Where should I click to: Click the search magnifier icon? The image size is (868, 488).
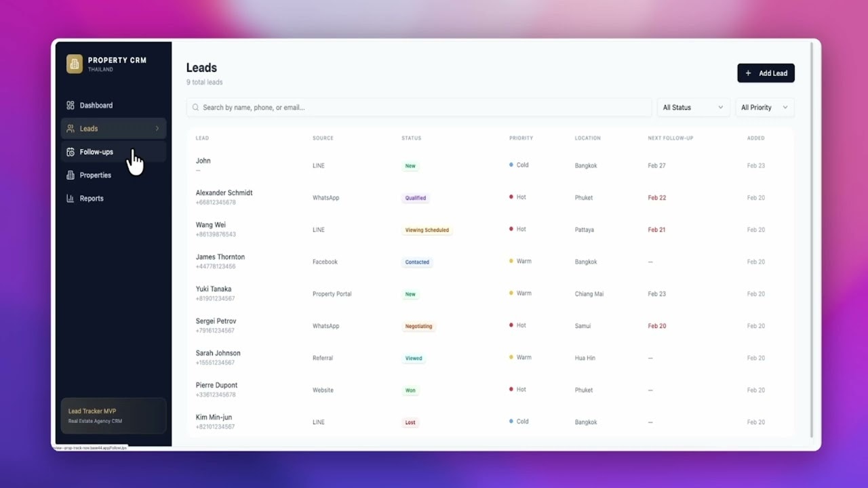[x=196, y=107]
